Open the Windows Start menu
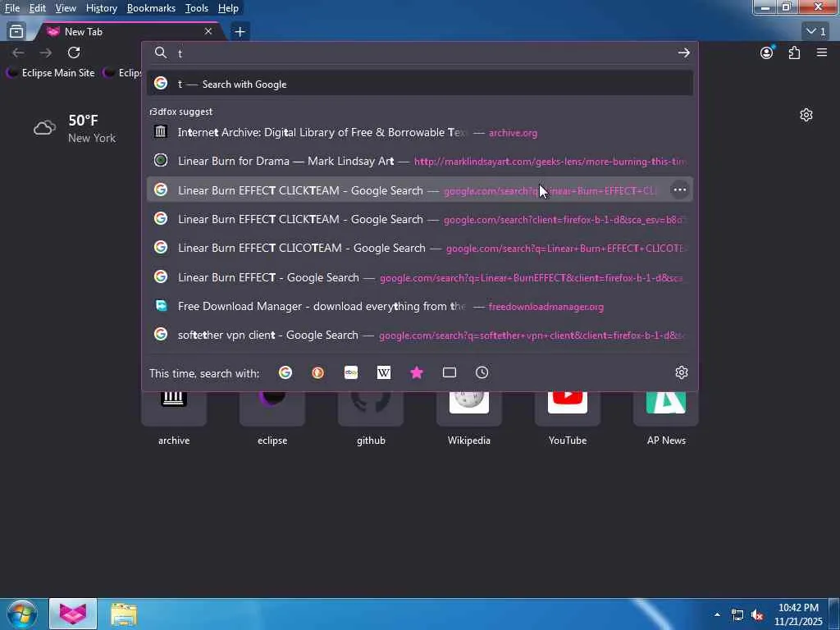This screenshot has width=840, height=630. pyautogui.click(x=22, y=614)
